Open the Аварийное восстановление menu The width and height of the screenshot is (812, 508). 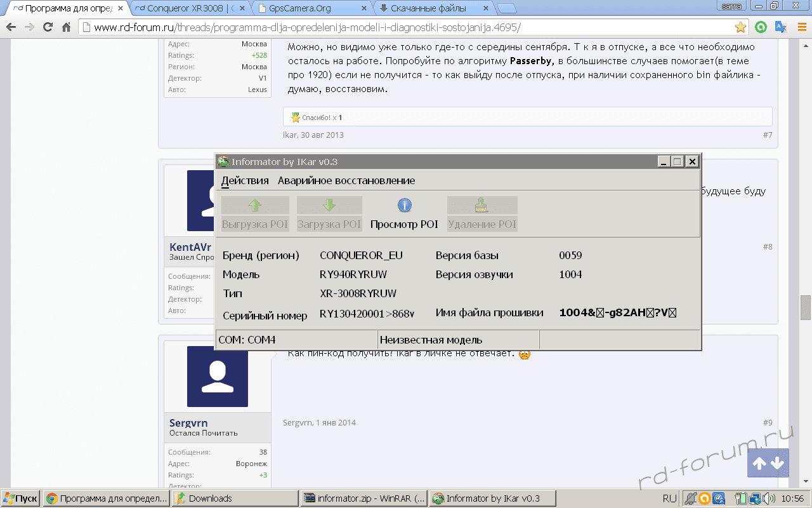[346, 180]
